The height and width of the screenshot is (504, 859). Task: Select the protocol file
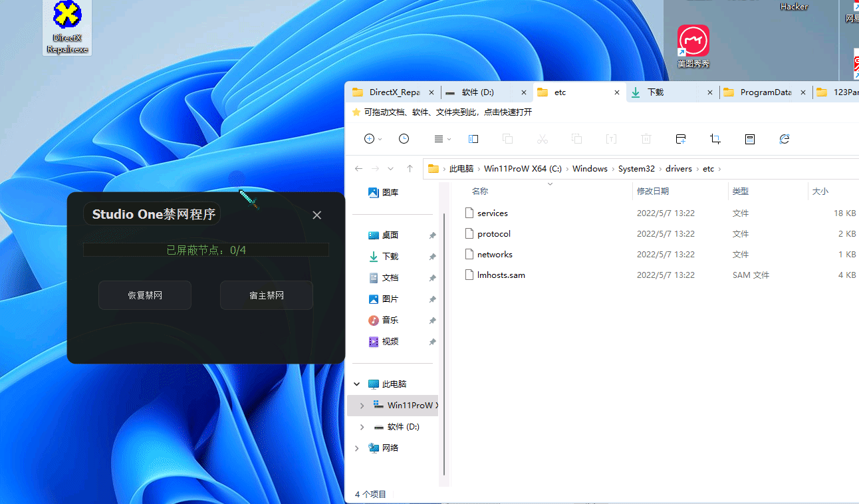[x=494, y=234]
